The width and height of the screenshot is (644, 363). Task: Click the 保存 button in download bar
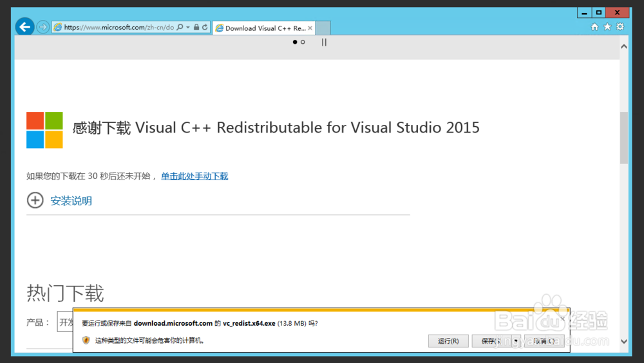(491, 341)
